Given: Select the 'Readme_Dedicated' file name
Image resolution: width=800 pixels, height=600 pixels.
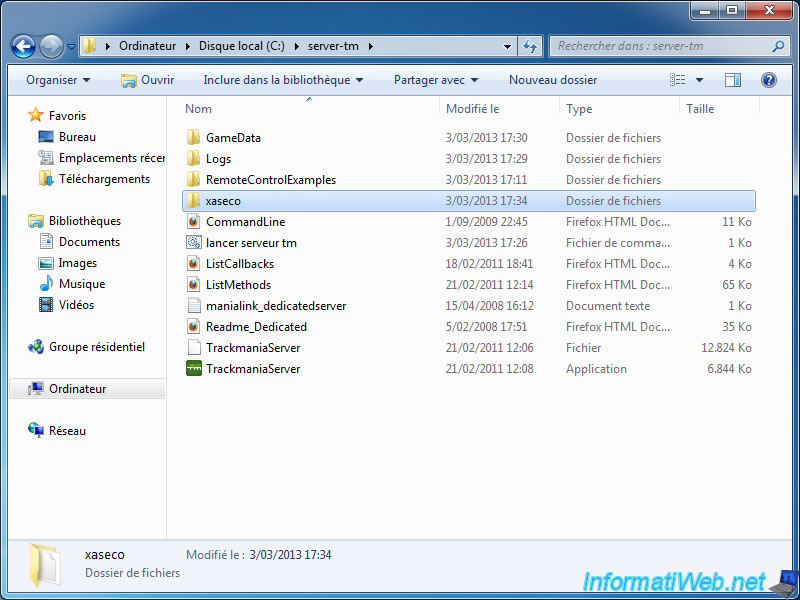Looking at the screenshot, I should tap(256, 327).
